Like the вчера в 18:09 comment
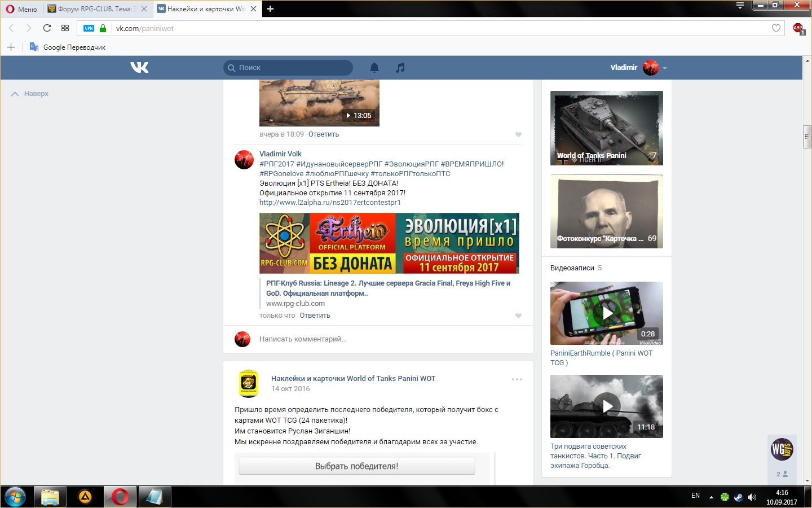The image size is (812, 508). click(x=518, y=134)
